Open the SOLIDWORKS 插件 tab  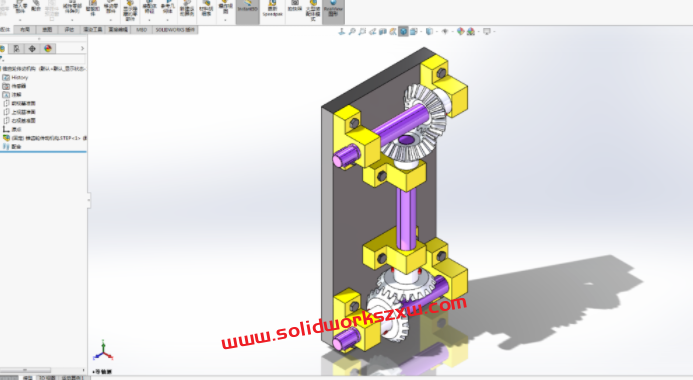[x=175, y=30]
